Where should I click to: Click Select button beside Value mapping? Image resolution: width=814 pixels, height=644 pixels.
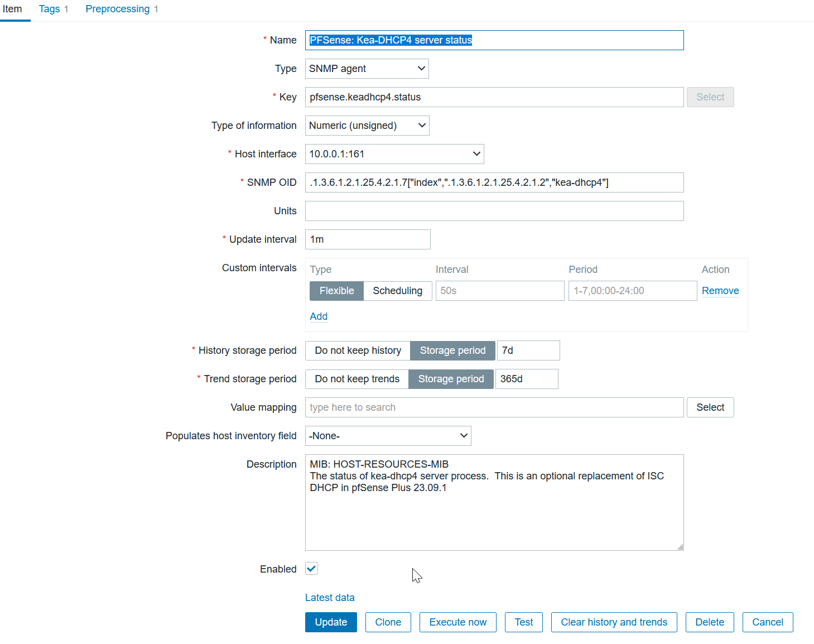pyautogui.click(x=710, y=407)
